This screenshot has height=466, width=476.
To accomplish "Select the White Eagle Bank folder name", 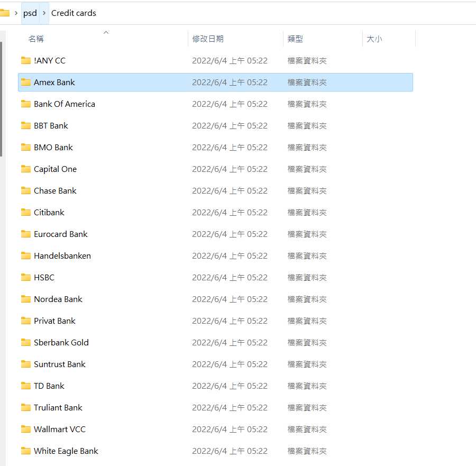I will click(66, 451).
